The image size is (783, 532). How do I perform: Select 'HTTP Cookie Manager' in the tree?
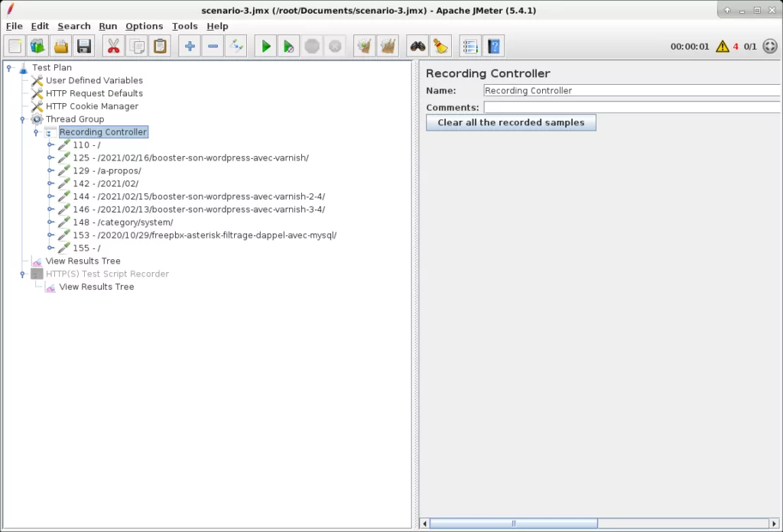92,106
